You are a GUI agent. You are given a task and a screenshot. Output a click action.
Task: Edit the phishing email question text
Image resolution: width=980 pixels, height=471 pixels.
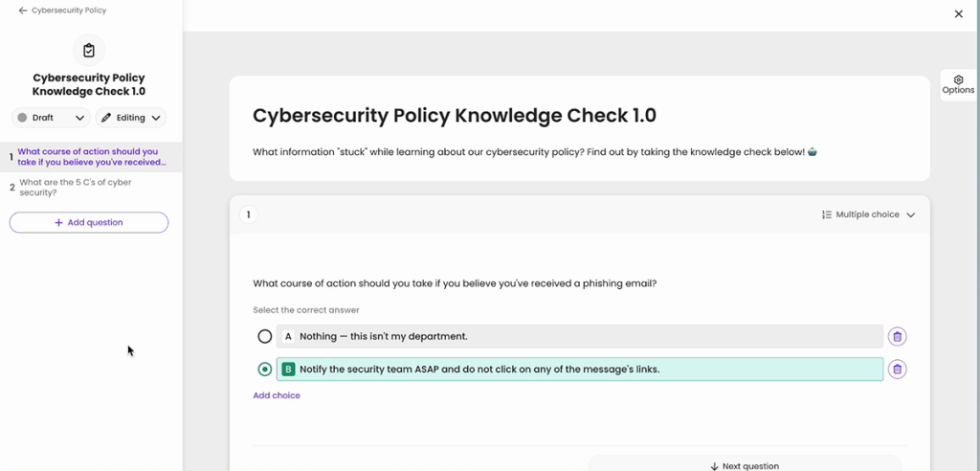tap(455, 283)
